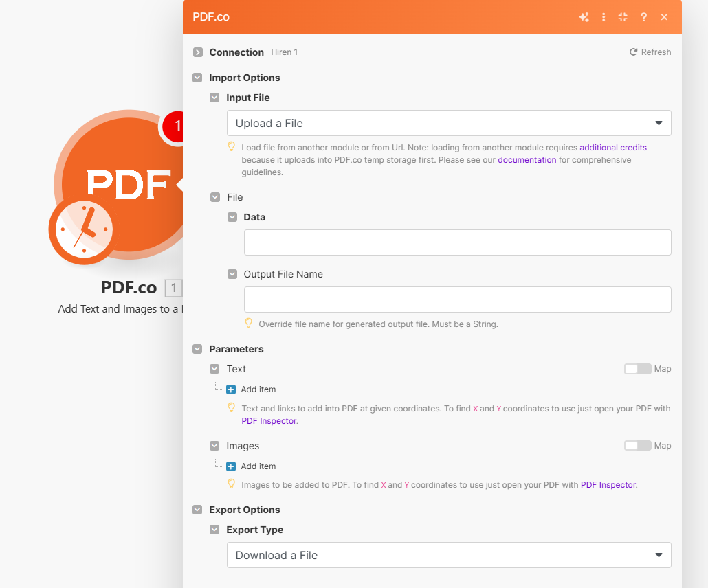Toggle the Map switch for Text
Viewport: 708px width, 588px height.
click(638, 369)
